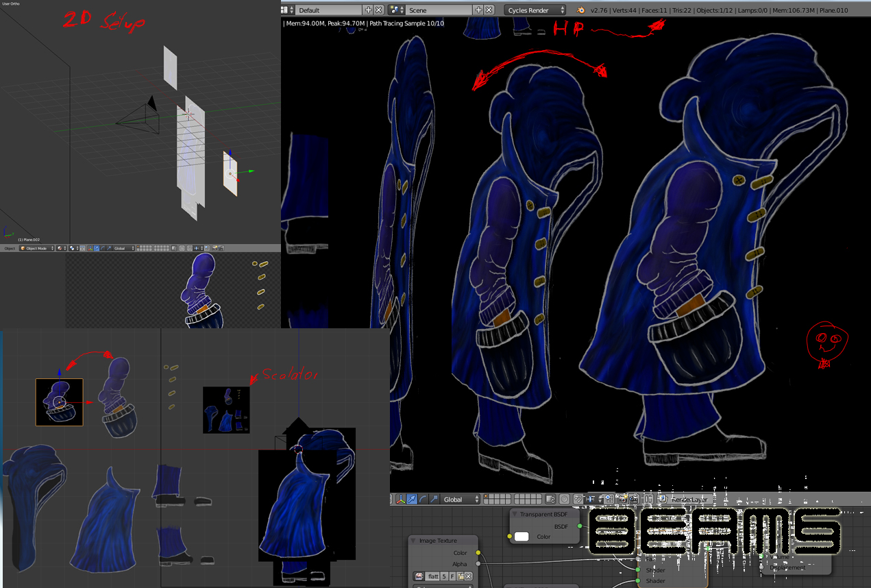This screenshot has width=871, height=588.
Task: Select rotate manipulator arc in render viewport header
Action: pos(423,499)
